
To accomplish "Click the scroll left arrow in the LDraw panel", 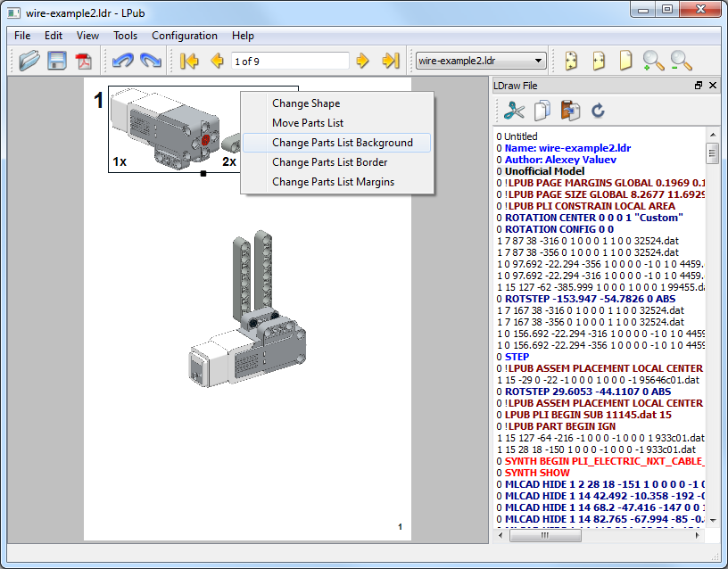I will point(500,536).
